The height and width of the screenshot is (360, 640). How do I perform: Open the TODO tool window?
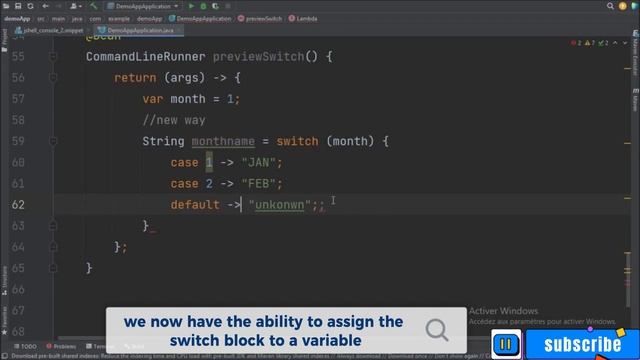25,347
